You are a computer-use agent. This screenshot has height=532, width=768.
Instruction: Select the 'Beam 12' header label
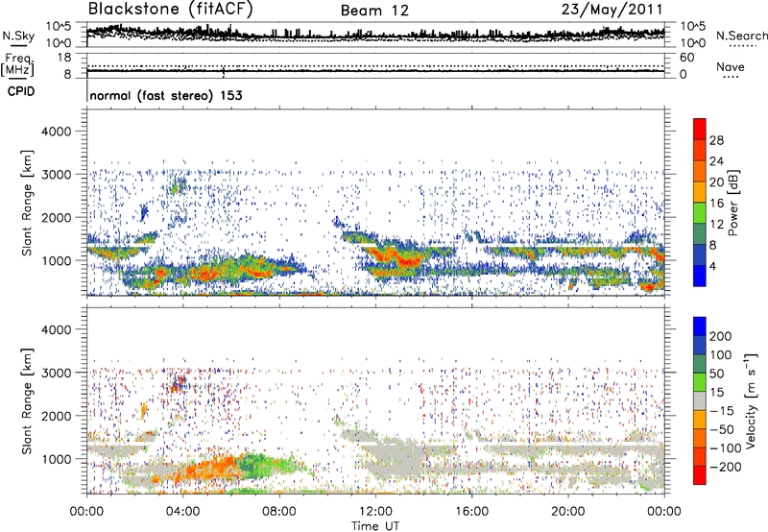(374, 11)
